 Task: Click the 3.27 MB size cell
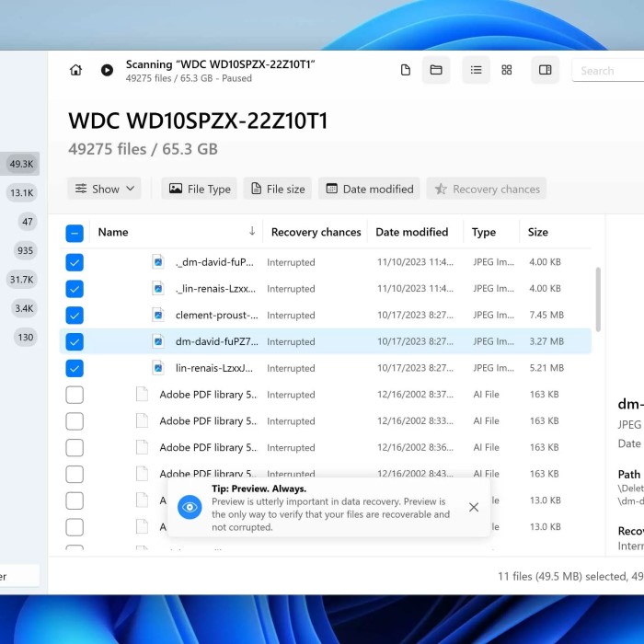[546, 341]
